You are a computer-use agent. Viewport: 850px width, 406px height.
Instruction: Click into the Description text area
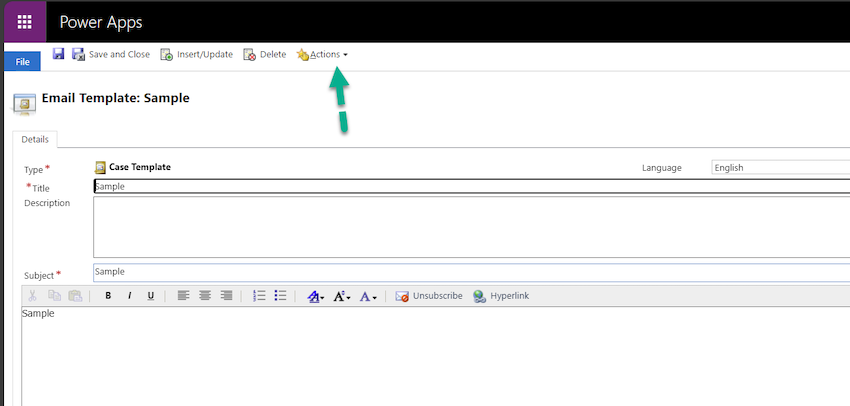[472, 227]
